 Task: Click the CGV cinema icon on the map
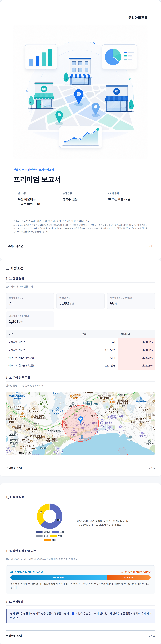click(x=76, y=415)
